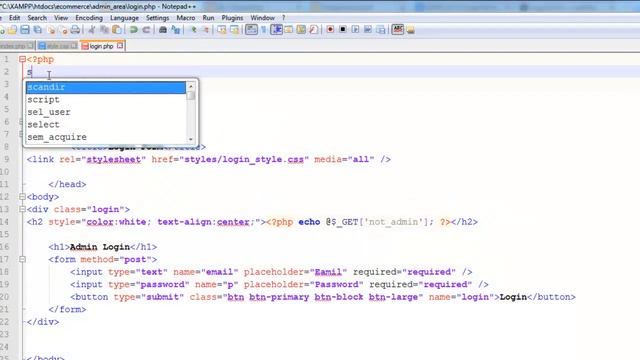Play back recorded macro icon
The width and height of the screenshot is (640, 360).
click(x=356, y=29)
